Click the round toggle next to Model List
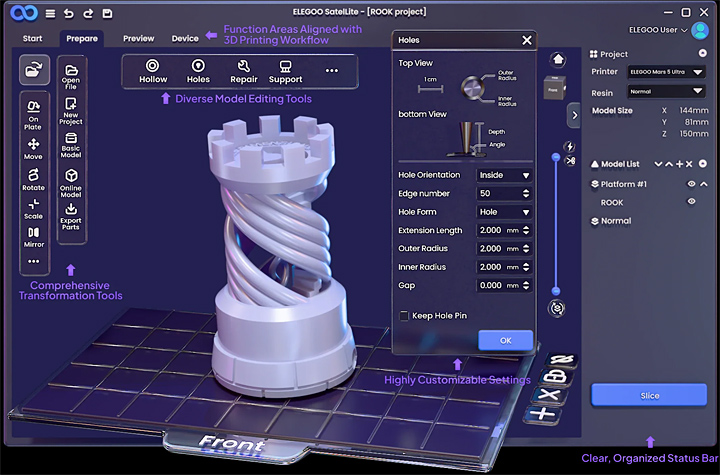Screen dimensions: 720x475 (703, 164)
